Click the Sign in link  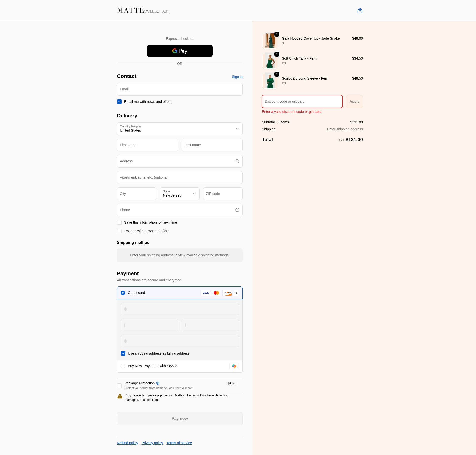pos(237,77)
